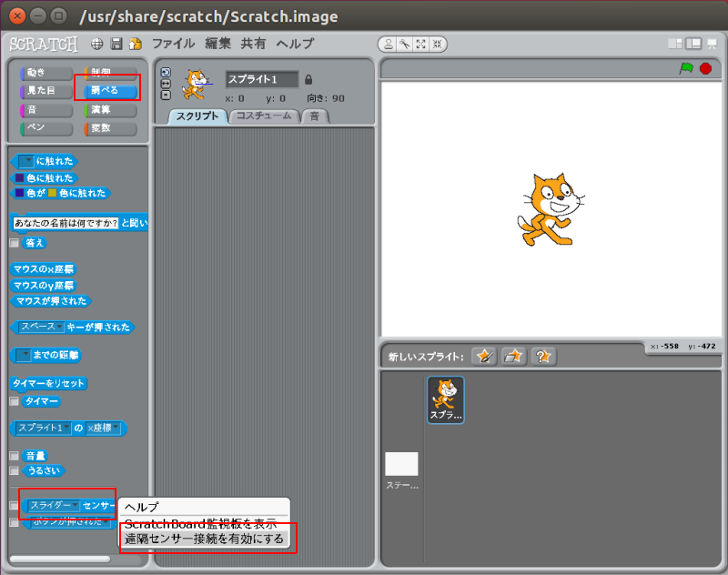The height and width of the screenshot is (575, 728).
Task: Toggle the うるさい checkbox
Action: pyautogui.click(x=14, y=470)
